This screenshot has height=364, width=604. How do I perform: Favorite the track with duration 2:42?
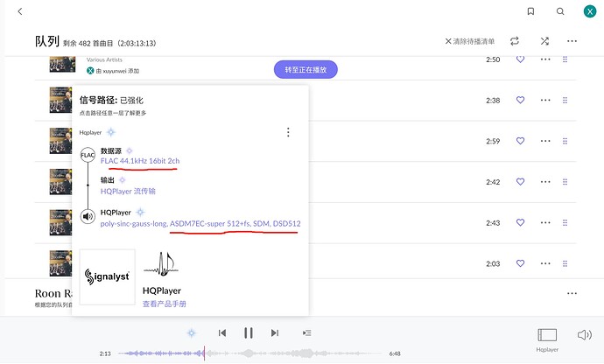coord(521,182)
